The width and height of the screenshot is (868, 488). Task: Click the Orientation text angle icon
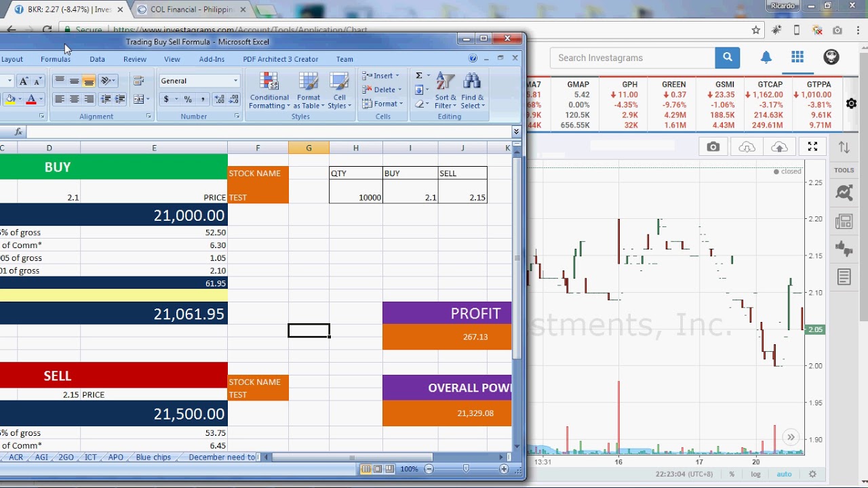tap(106, 81)
